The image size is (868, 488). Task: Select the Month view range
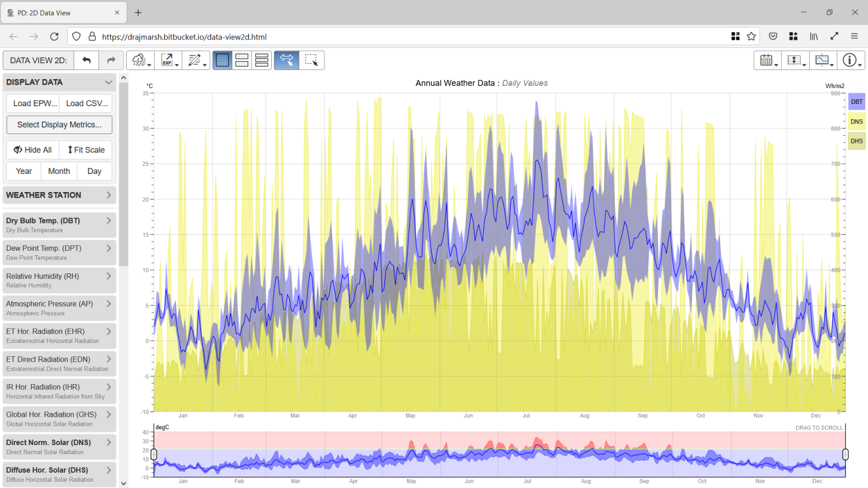click(59, 171)
